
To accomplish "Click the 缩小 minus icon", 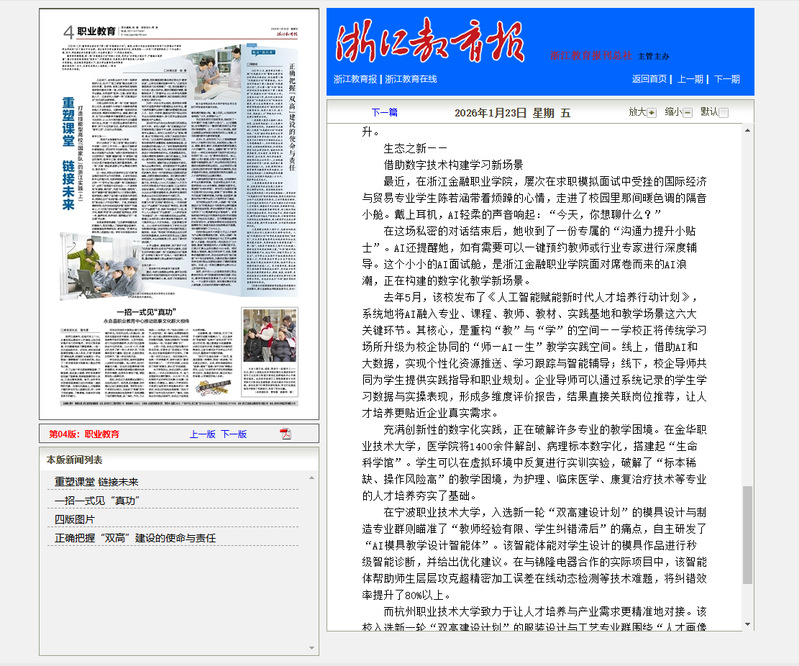I will point(687,113).
